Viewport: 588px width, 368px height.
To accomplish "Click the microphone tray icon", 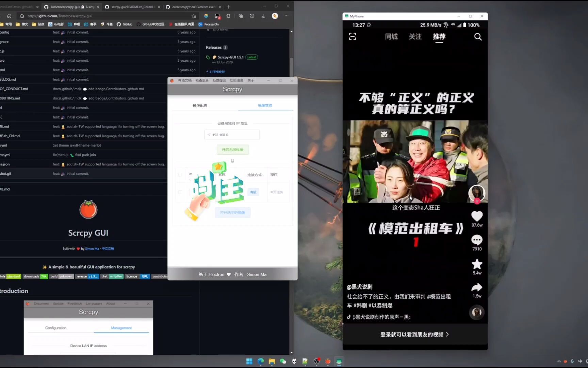I will pos(572,361).
